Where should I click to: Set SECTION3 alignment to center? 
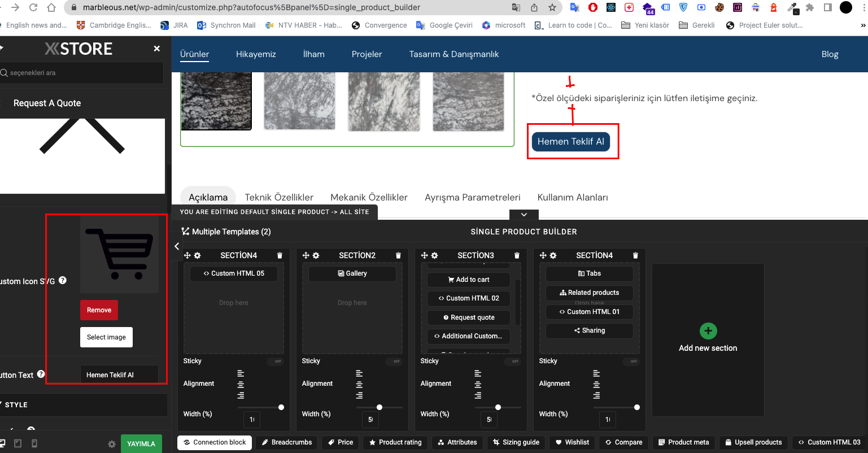[x=478, y=384]
